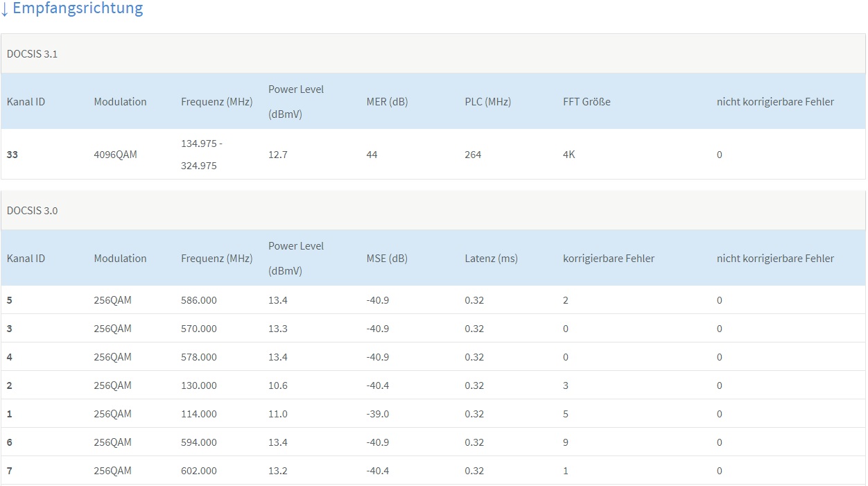This screenshot has width=868, height=486.
Task: Click the FFT Größe column header
Action: tap(587, 102)
